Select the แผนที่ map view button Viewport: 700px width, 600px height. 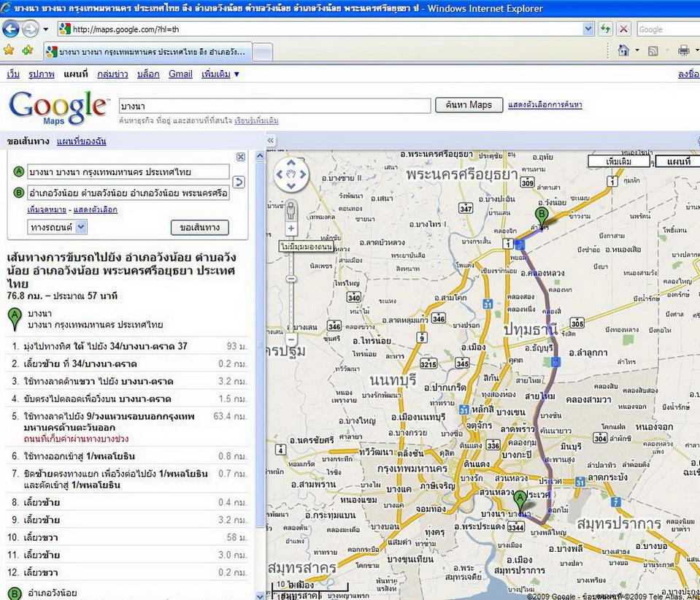click(x=677, y=161)
